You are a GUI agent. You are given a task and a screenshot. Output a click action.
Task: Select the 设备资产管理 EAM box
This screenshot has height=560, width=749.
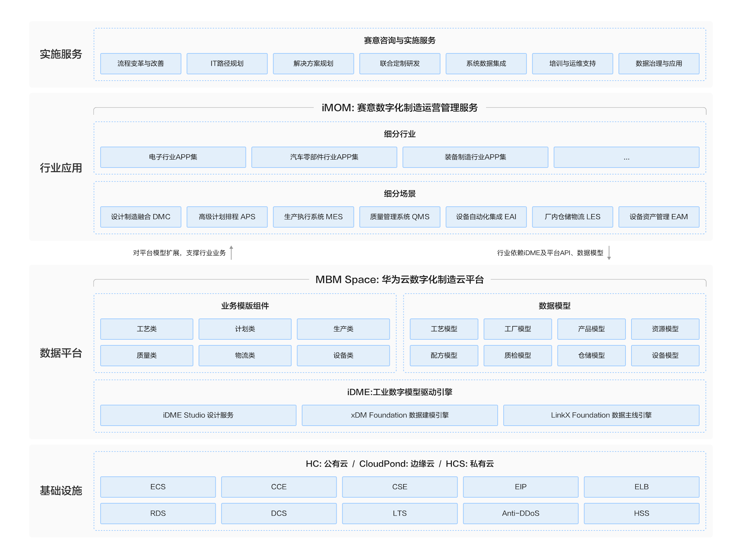[x=659, y=217]
